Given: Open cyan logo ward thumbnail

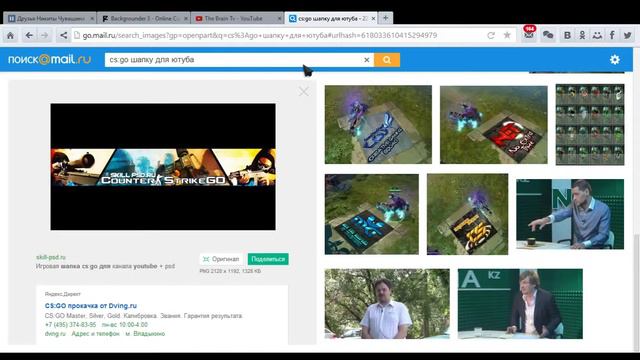Looking at the screenshot, I should pyautogui.click(x=372, y=214).
